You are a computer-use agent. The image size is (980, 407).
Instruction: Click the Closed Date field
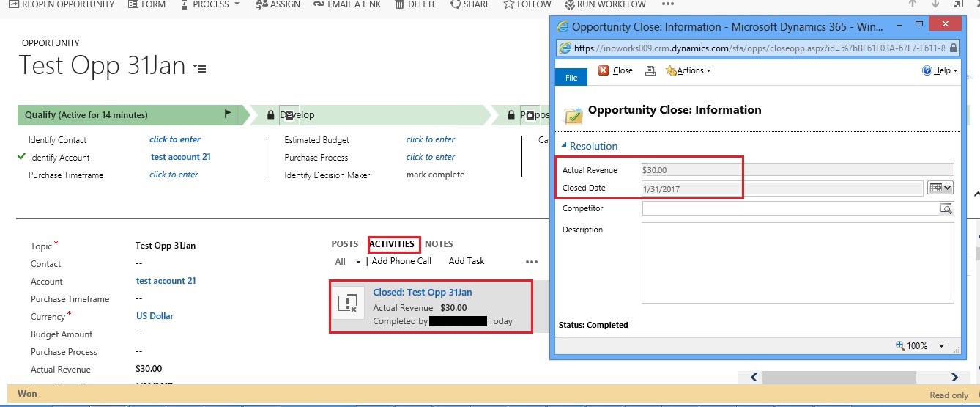(782, 188)
